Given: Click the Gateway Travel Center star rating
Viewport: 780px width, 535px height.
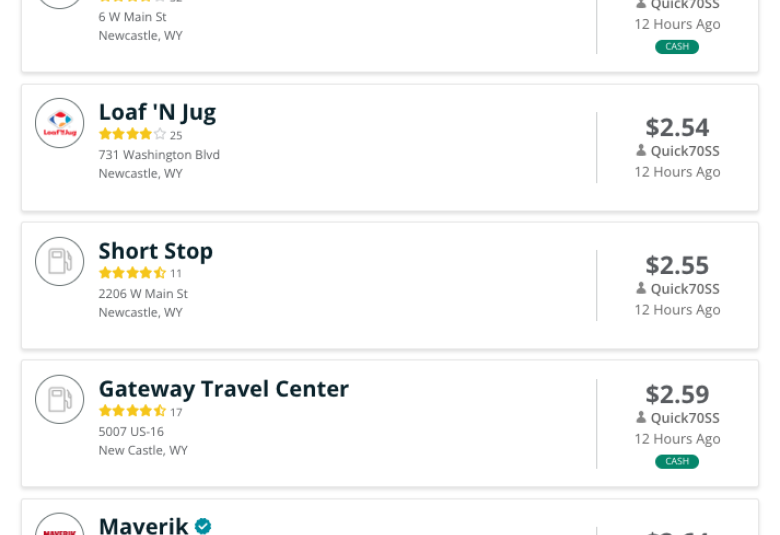Looking at the screenshot, I should click(x=132, y=411).
